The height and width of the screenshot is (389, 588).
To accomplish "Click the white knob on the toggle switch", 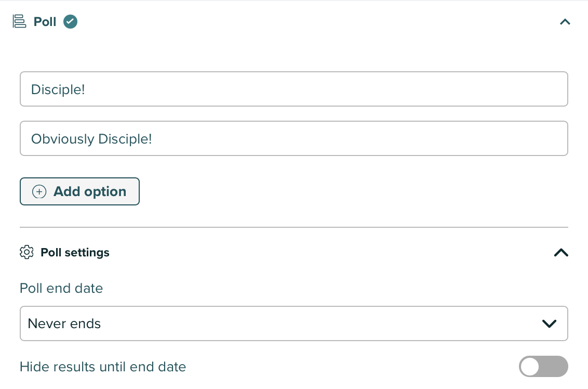I will (530, 367).
